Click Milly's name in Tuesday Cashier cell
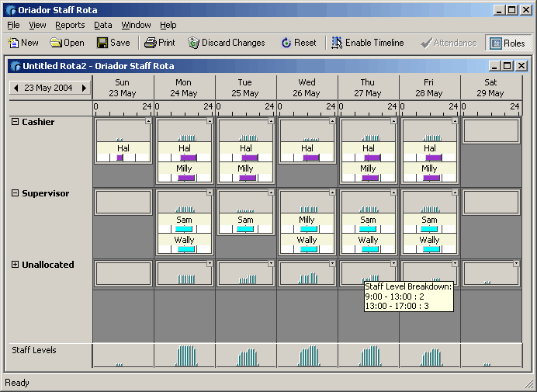The image size is (537, 392). (x=245, y=168)
